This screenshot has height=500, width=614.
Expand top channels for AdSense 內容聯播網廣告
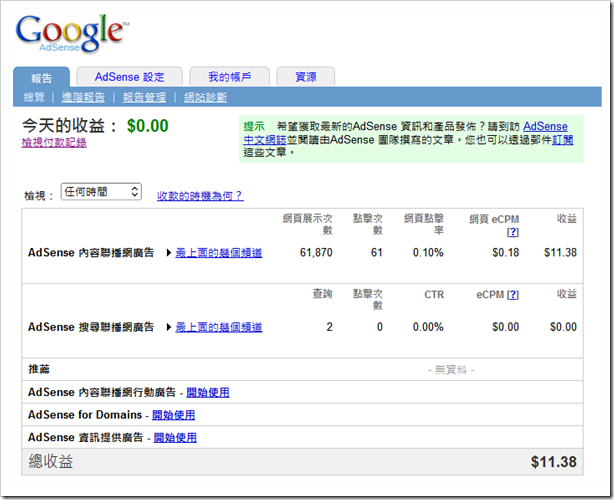coord(219,253)
